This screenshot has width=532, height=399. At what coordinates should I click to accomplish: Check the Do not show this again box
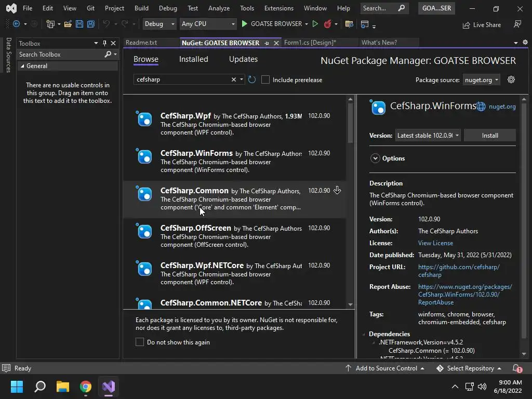[140, 342]
